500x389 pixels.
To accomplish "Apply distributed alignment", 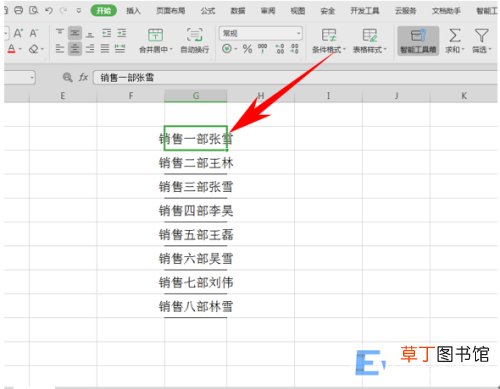I will 120,49.
